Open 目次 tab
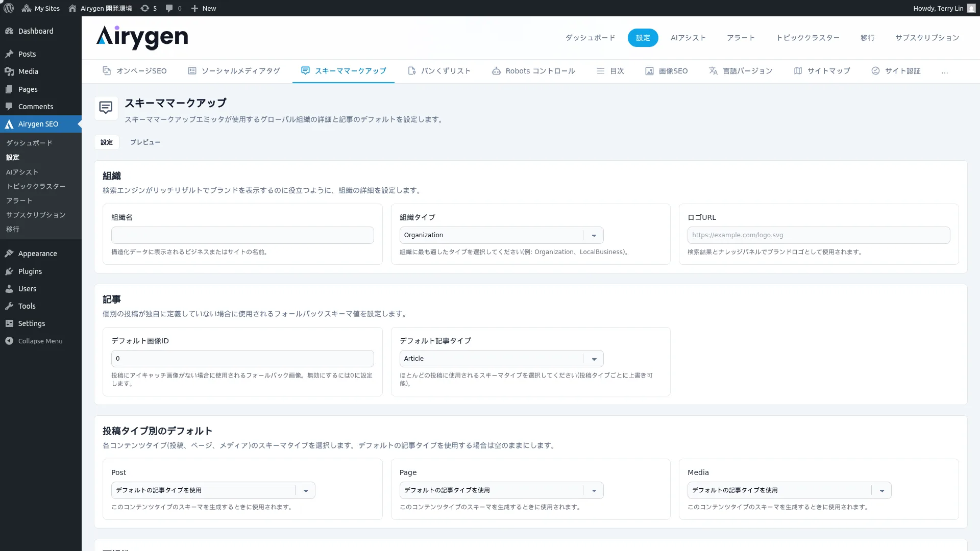 coord(610,71)
